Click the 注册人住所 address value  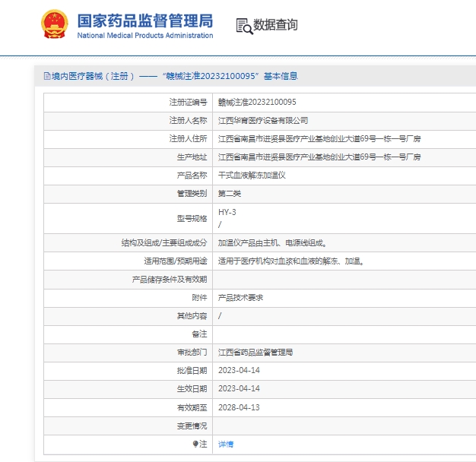click(x=319, y=138)
